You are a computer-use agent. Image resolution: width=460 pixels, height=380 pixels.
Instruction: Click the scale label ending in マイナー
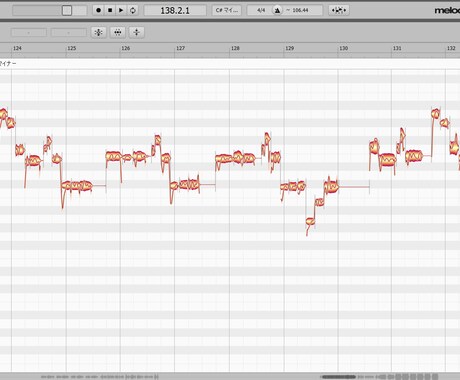[x=8, y=63]
